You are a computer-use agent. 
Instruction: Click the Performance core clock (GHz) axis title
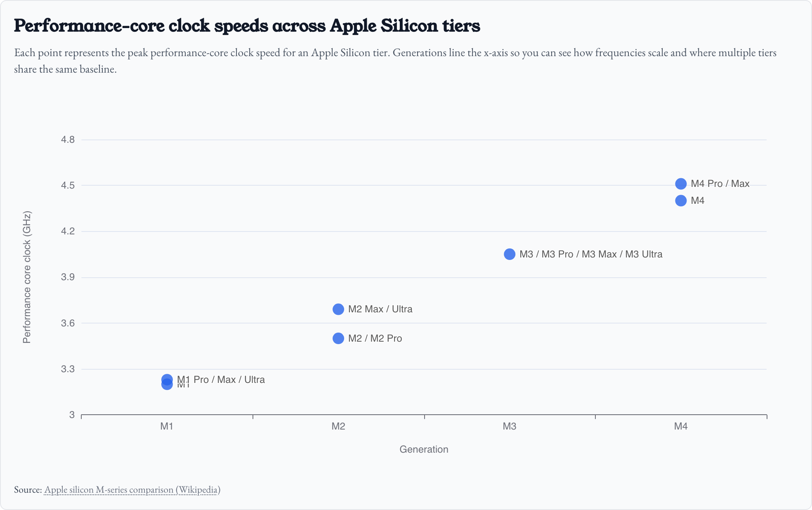[27, 277]
